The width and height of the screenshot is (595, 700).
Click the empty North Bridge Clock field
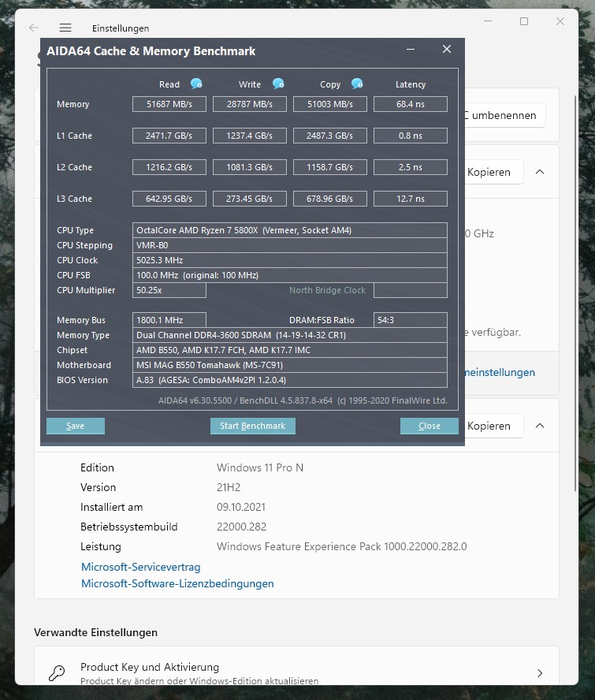411,290
